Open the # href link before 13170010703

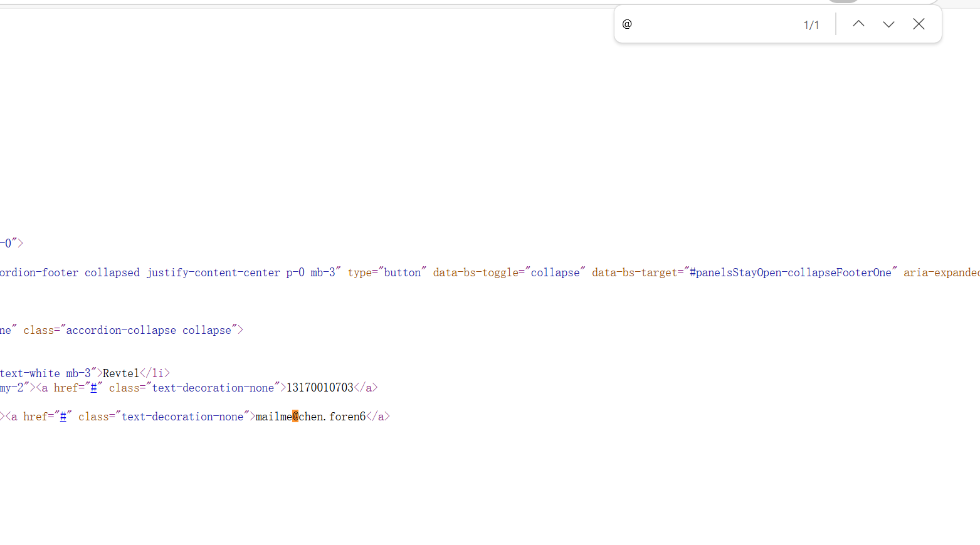(93, 388)
